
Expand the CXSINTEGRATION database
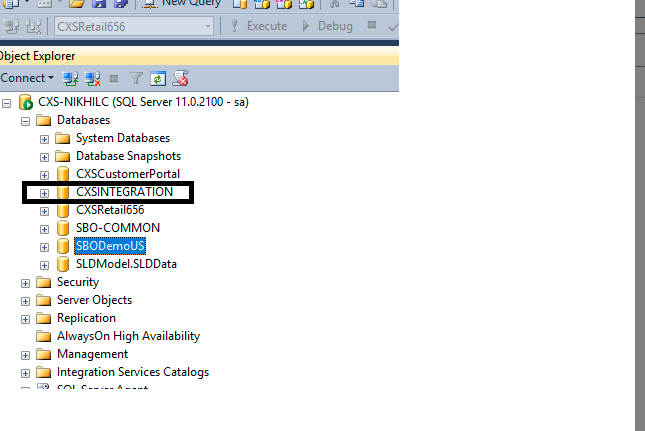point(44,193)
